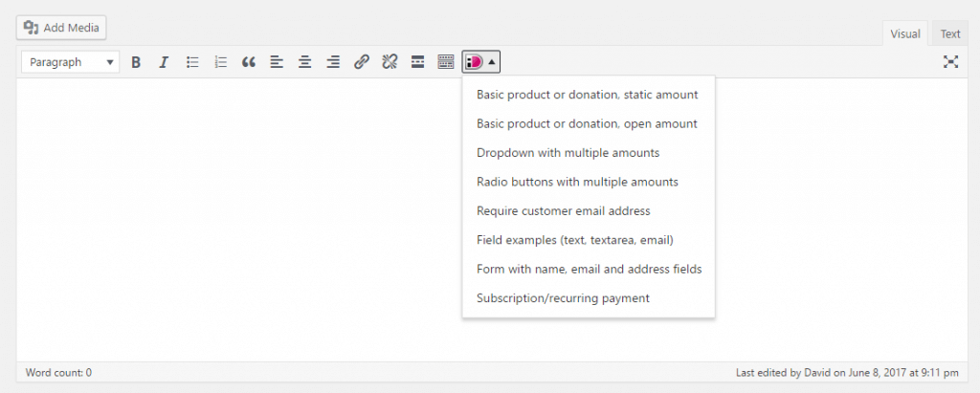This screenshot has height=393, width=980.
Task: Collapse the pink payment shortcode dropdown button
Action: pos(481,62)
